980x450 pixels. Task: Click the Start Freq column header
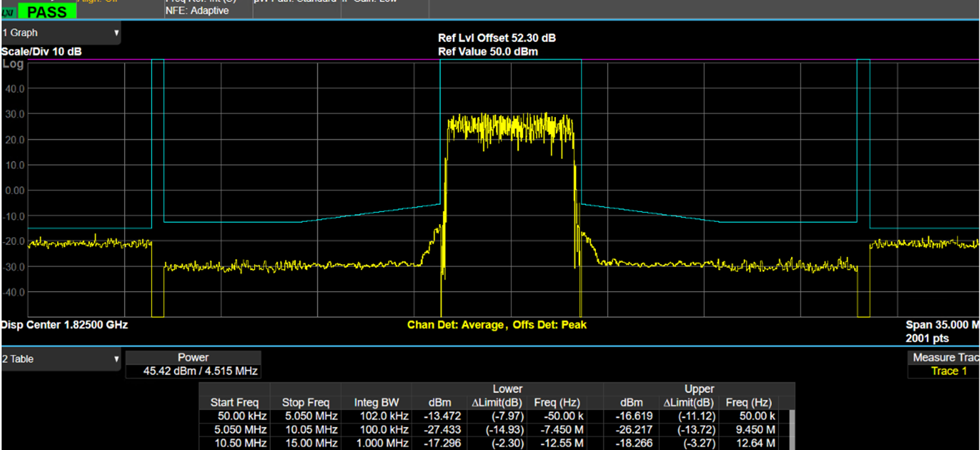[x=234, y=402]
